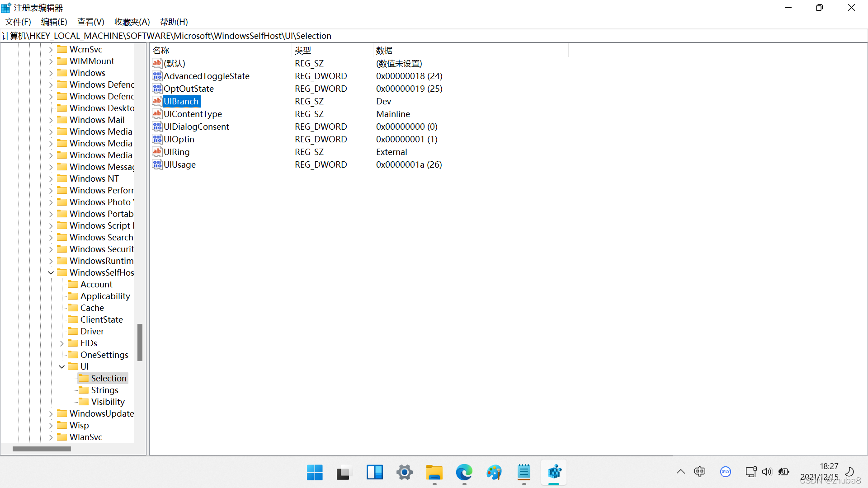Viewport: 868px width, 488px height.
Task: Collapse the WindowsSelfHost tree node
Action: point(51,272)
